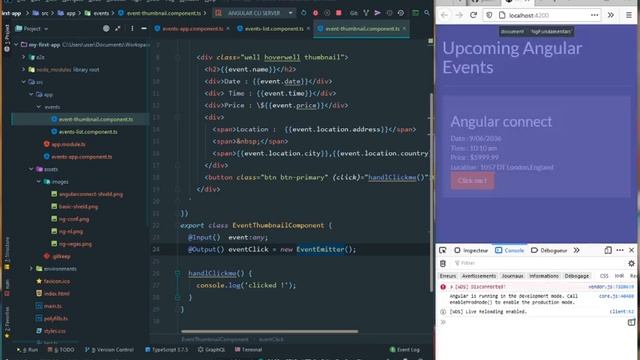This screenshot has width=640, height=360.
Task: Toggle console split editor icon at bottom right
Action: click(631, 322)
